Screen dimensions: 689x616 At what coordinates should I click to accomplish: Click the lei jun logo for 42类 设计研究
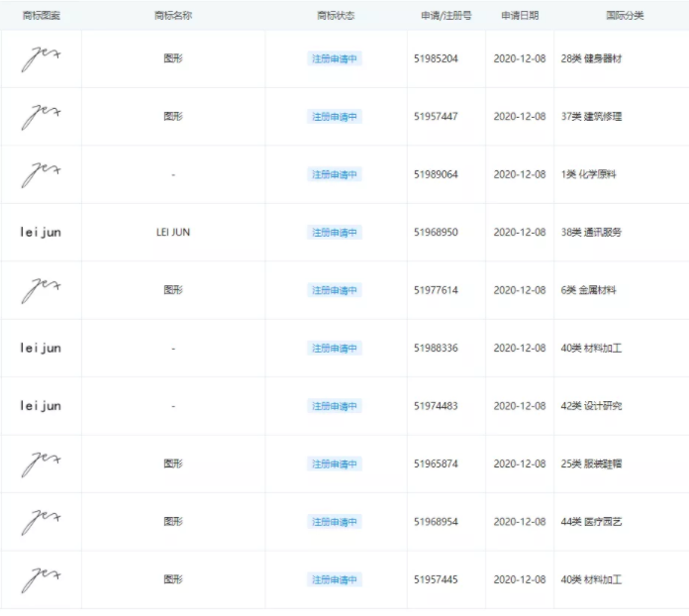click(41, 406)
